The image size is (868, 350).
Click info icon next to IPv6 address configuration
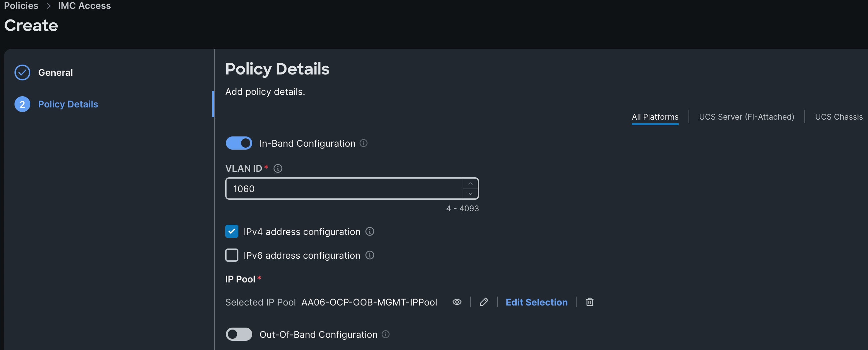[370, 255]
